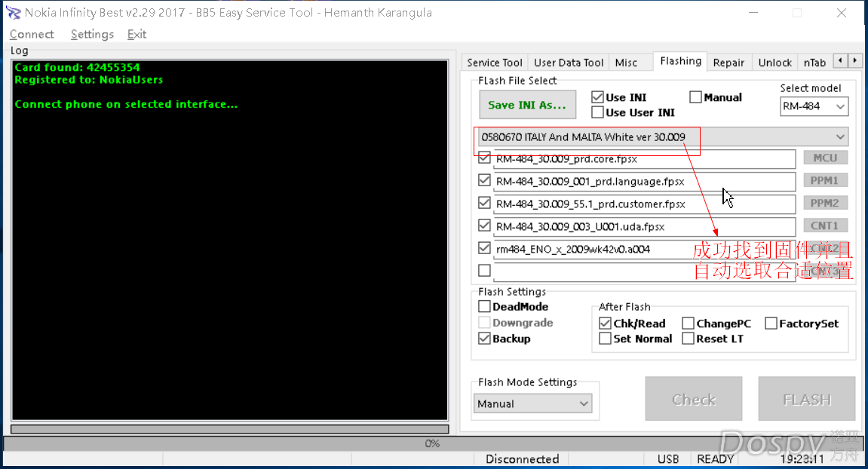The width and height of the screenshot is (868, 469).
Task: Click the MCU file button
Action: click(825, 158)
